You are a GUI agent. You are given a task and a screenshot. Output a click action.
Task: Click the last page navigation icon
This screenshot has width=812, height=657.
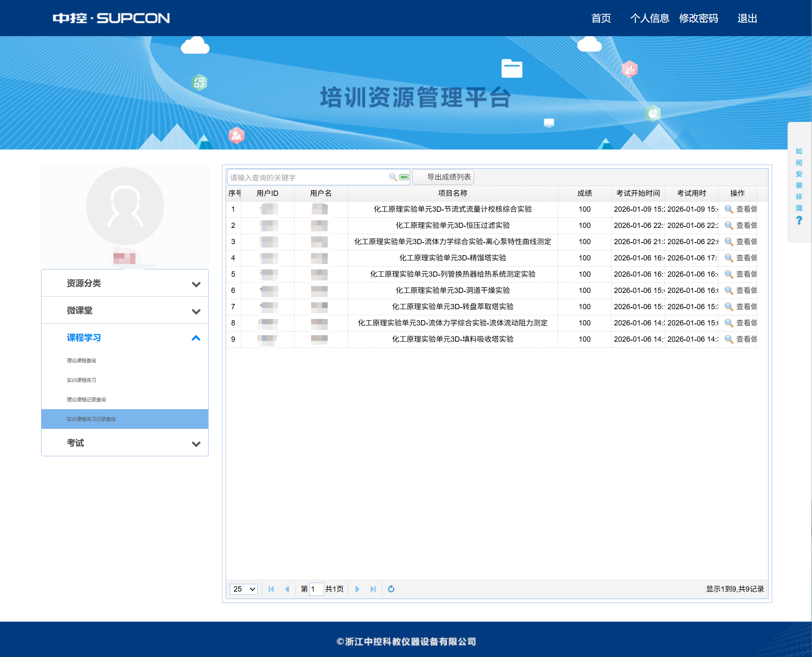click(x=372, y=589)
